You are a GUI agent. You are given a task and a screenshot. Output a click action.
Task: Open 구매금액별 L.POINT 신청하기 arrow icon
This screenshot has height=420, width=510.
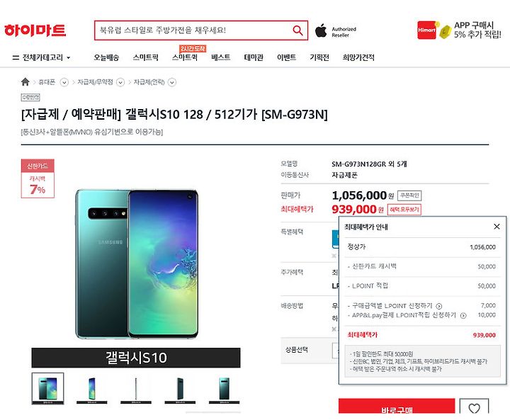[x=438, y=306]
